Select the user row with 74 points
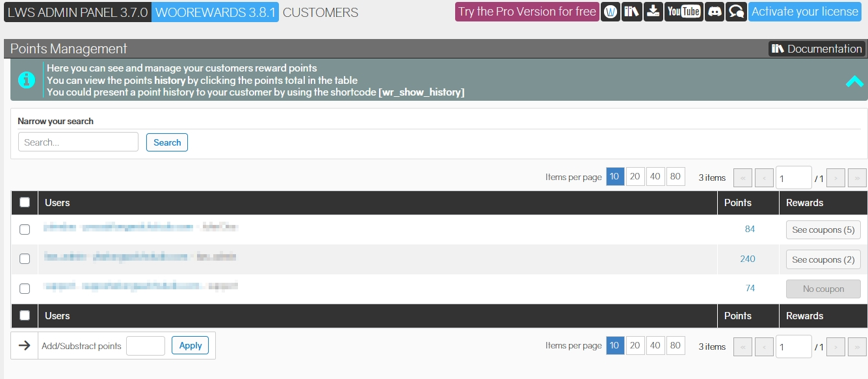 [x=25, y=289]
